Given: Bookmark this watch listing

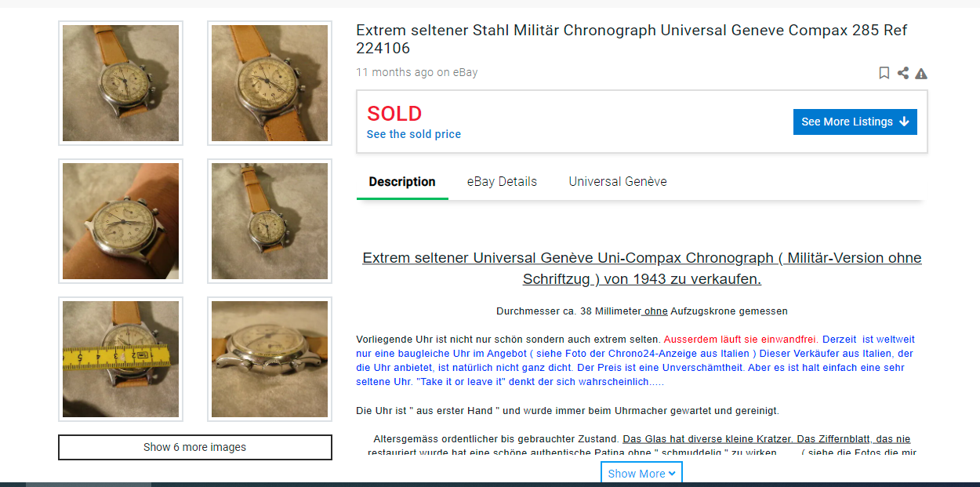Looking at the screenshot, I should (x=884, y=73).
